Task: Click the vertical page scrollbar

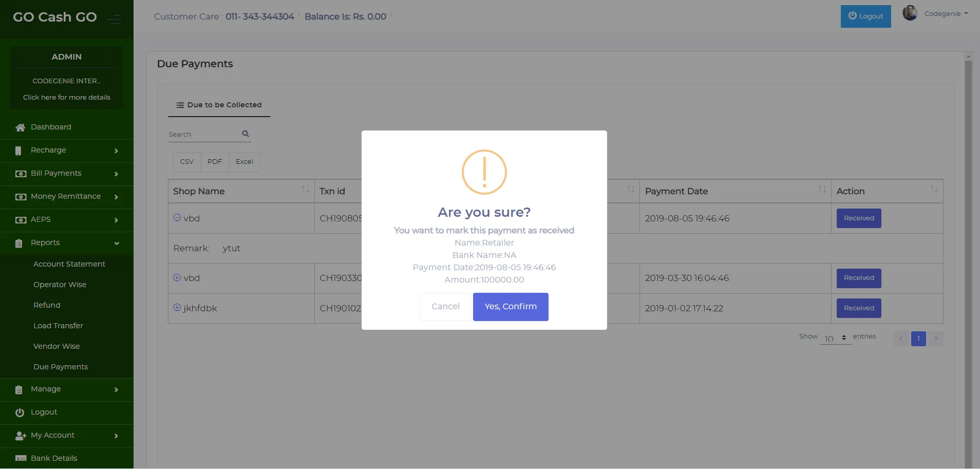Action: 968,257
